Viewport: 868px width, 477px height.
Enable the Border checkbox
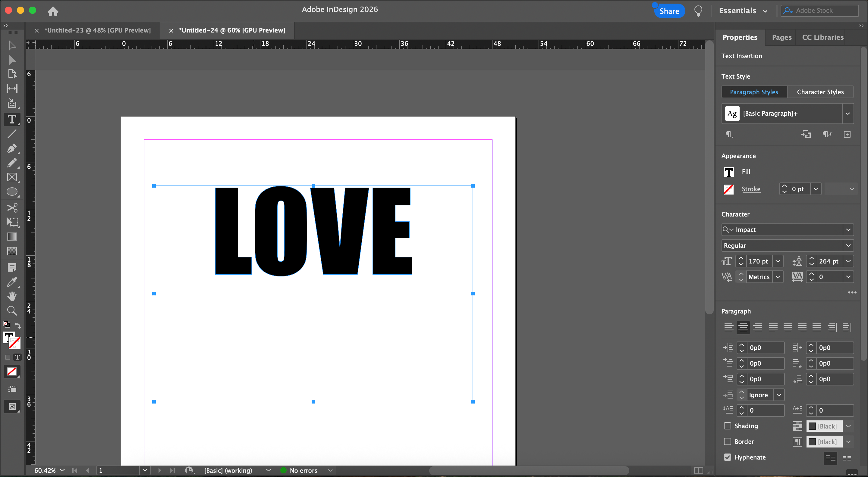click(x=728, y=441)
